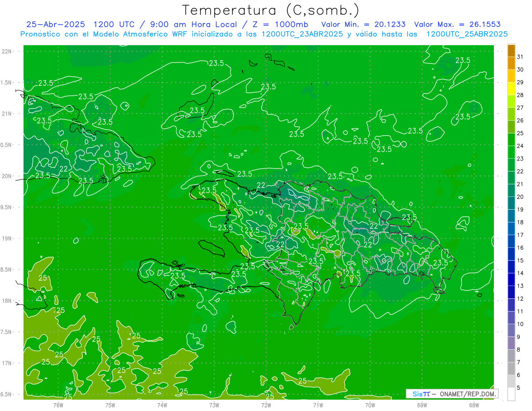Click the "74W" longitude axis label
Image resolution: width=532 pixels, height=411 pixels.
pos(162,405)
